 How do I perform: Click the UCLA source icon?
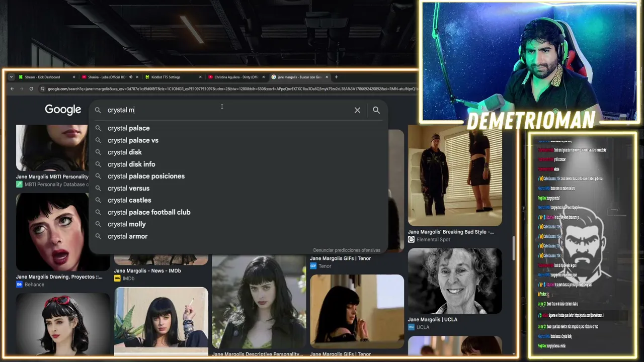tap(411, 327)
